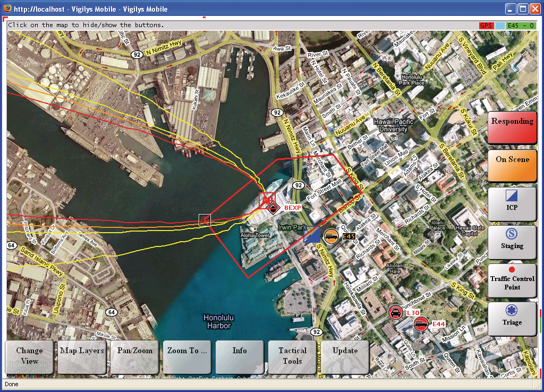Open the Change View menu

coord(29,356)
